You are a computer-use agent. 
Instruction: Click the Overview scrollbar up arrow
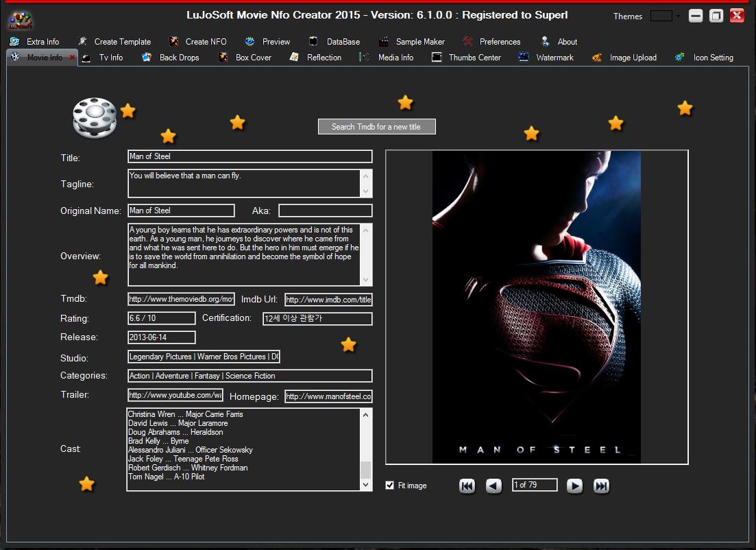click(x=366, y=230)
